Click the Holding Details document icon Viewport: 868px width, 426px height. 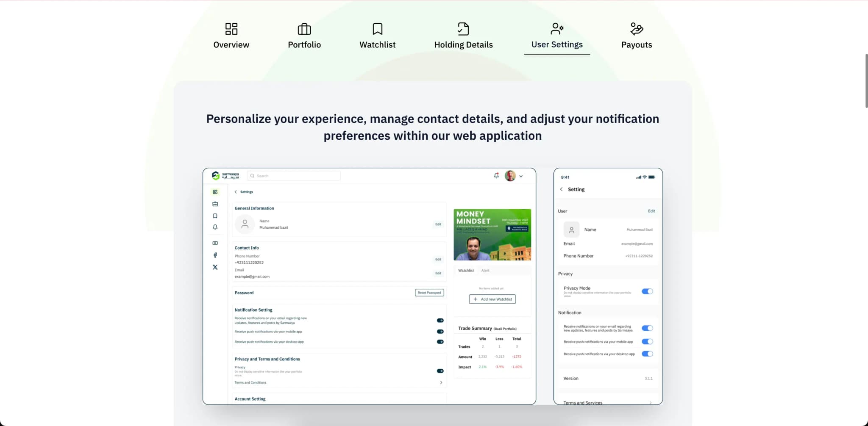click(463, 29)
